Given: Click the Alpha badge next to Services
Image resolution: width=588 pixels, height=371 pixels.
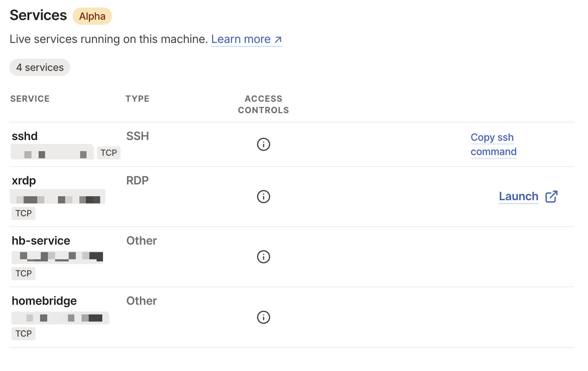Looking at the screenshot, I should (92, 16).
